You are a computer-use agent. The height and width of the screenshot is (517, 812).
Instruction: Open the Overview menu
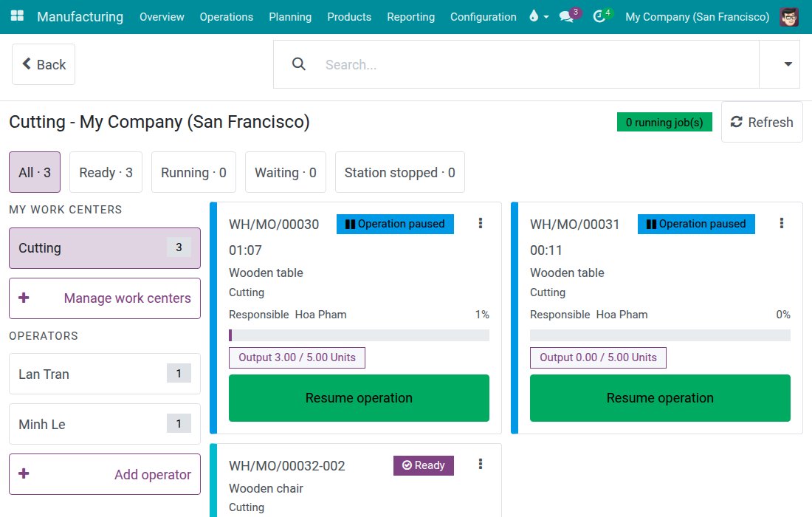click(x=162, y=16)
